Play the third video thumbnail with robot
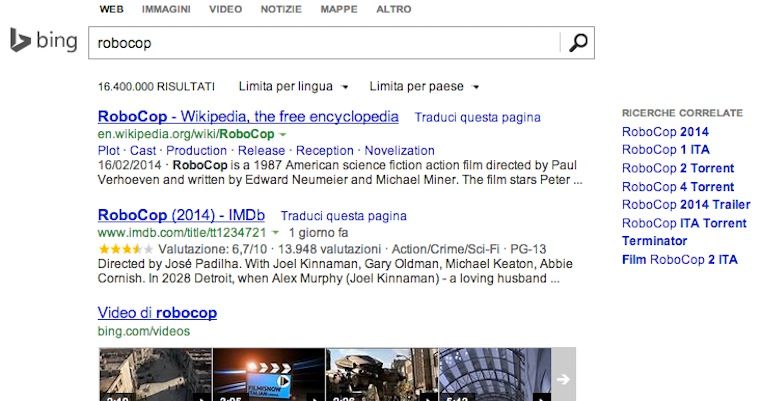The image size is (760, 401). coord(382,374)
